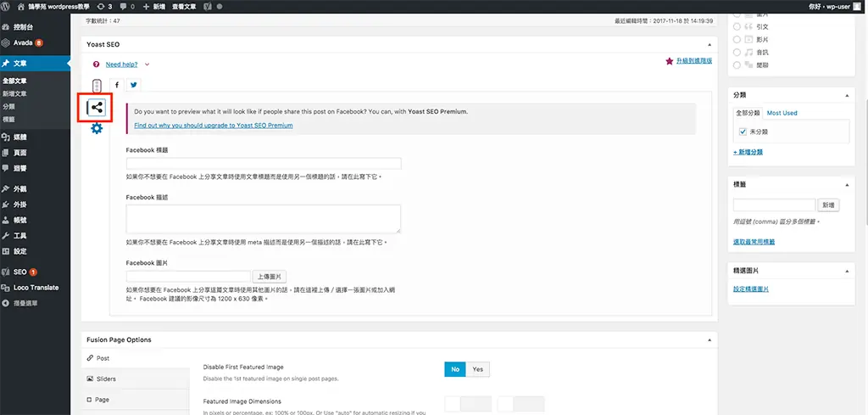Switch to Most Used categories tab
Screen dimensions: 868x415
coord(782,113)
